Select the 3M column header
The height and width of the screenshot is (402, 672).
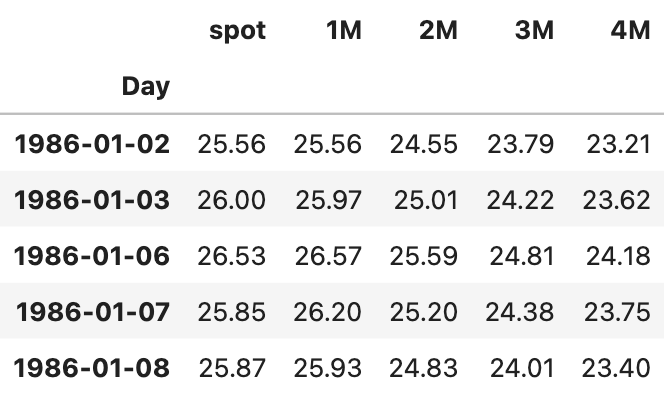534,31
